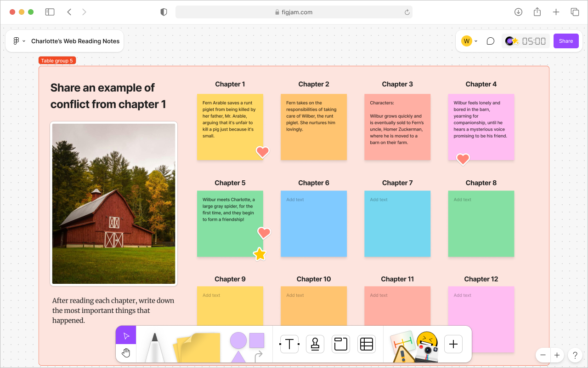This screenshot has width=588, height=368.
Task: Open the stamp tool
Action: (x=315, y=344)
